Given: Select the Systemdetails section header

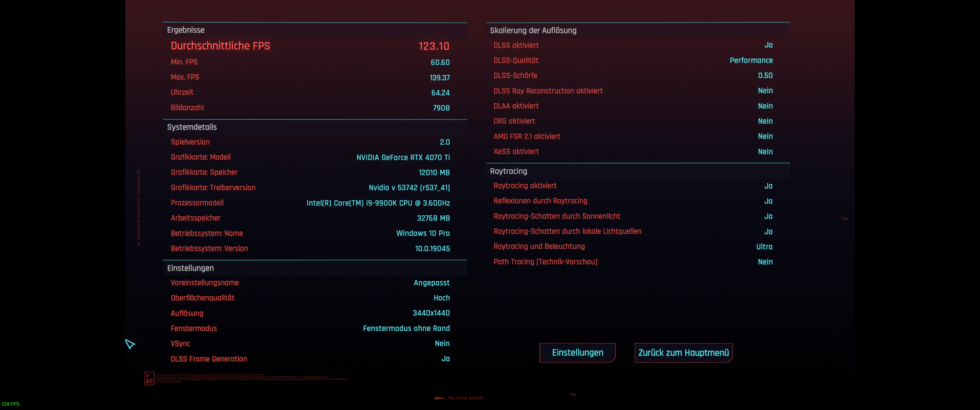Looking at the screenshot, I should [192, 127].
